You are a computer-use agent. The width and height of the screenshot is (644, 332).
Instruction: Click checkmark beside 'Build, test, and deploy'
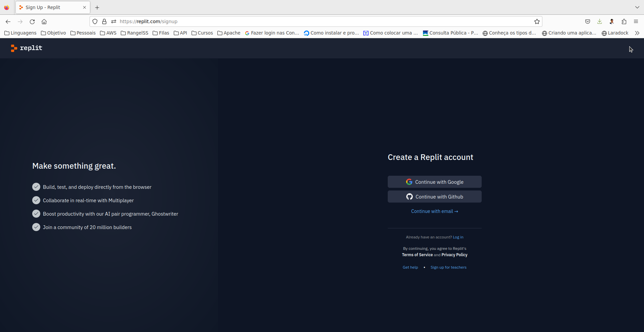click(36, 187)
